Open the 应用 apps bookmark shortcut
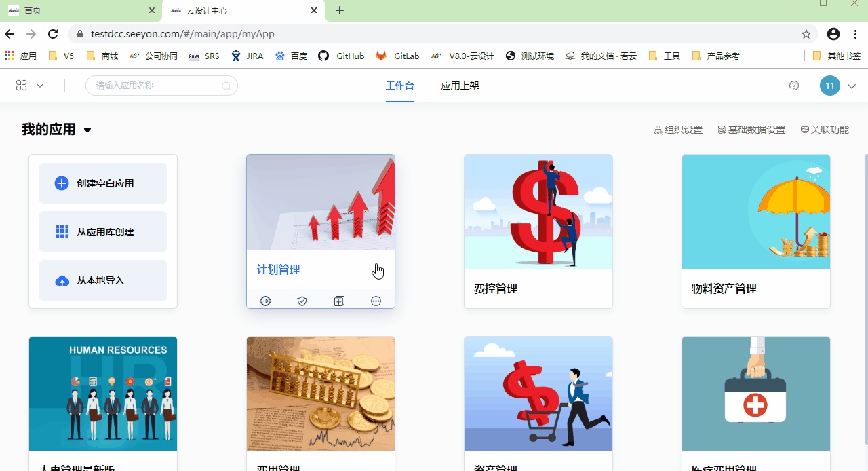The width and height of the screenshot is (868, 471). 20,56
